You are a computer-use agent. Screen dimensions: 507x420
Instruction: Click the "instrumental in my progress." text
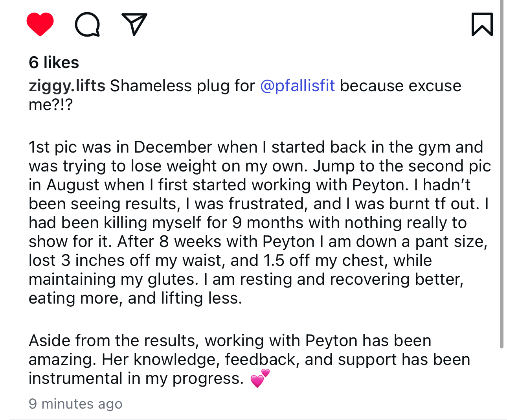tap(136, 378)
